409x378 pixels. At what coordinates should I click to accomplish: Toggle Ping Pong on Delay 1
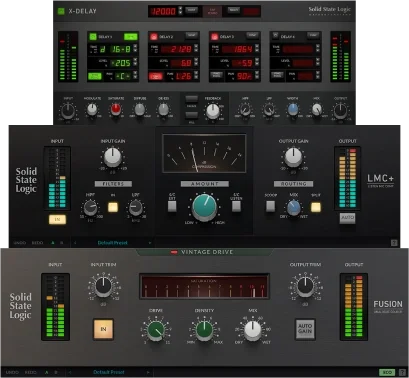[x=95, y=76]
